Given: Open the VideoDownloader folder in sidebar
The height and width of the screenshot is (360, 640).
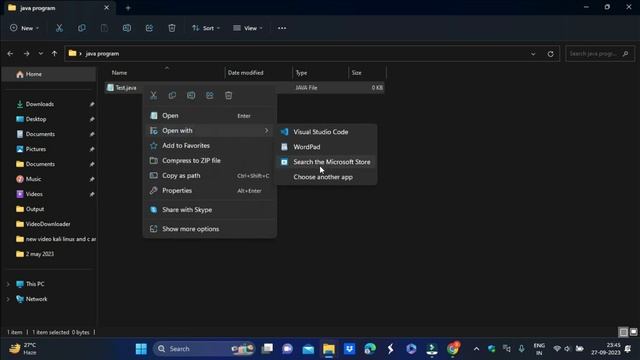Looking at the screenshot, I should [x=49, y=224].
